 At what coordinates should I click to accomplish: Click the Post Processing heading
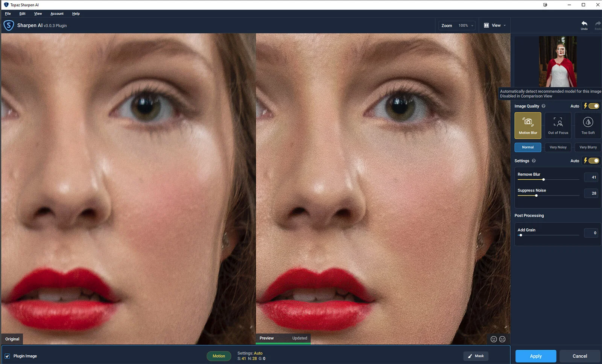point(529,215)
